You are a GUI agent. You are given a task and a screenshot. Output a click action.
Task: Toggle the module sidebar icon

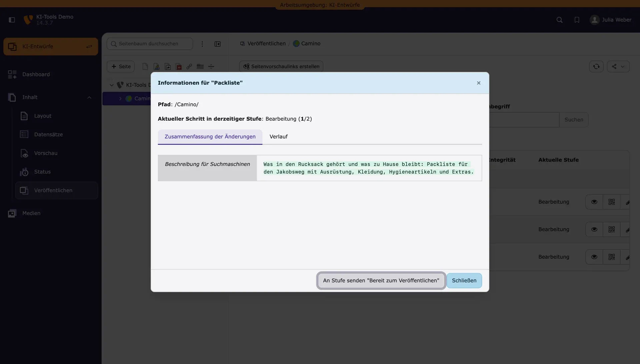[x=12, y=20]
